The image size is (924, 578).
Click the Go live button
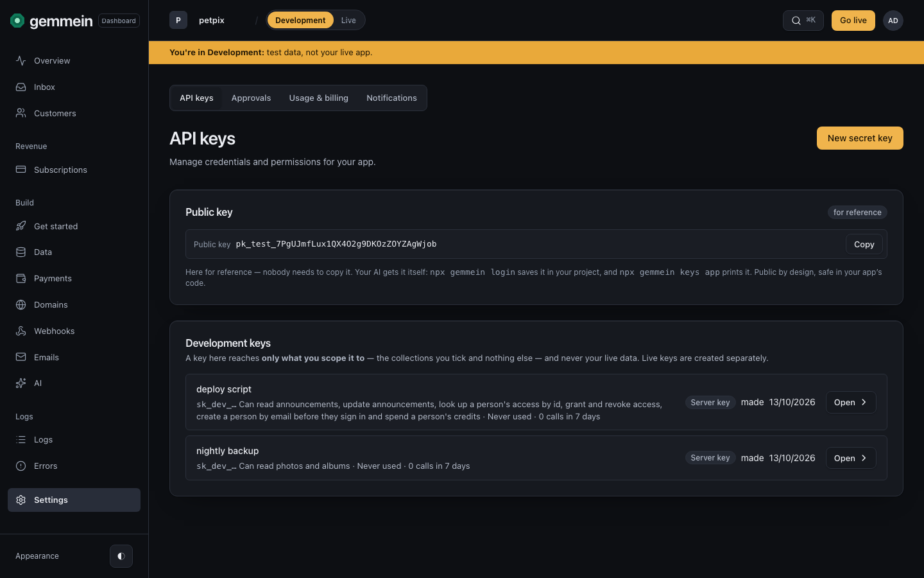click(853, 21)
